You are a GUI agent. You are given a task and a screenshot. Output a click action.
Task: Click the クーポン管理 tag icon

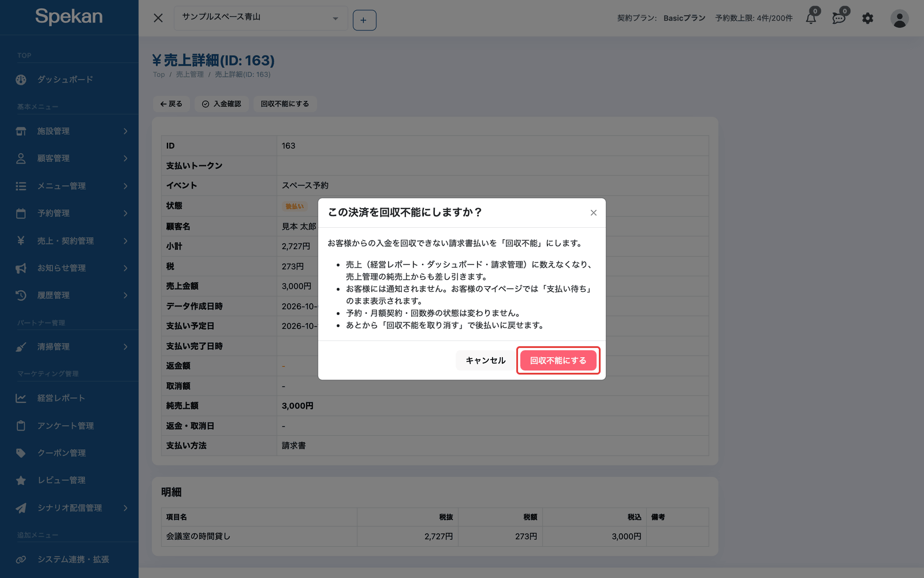tap(21, 453)
